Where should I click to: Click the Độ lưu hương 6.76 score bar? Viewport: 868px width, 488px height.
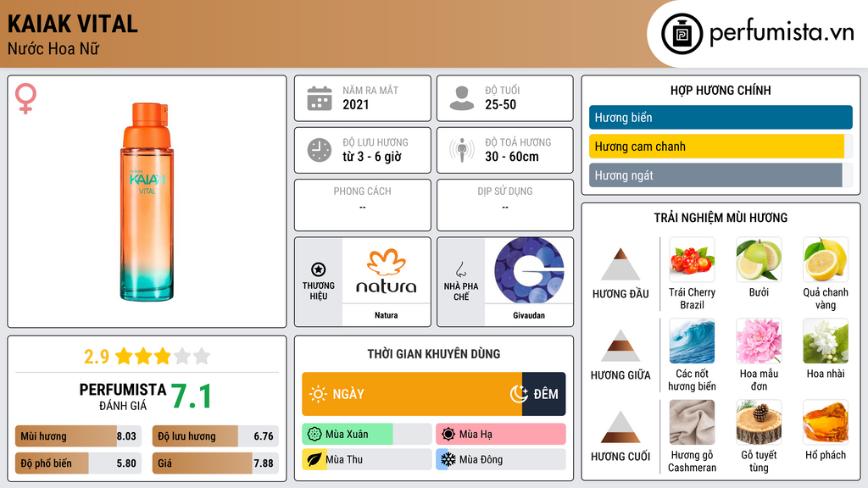click(x=215, y=436)
